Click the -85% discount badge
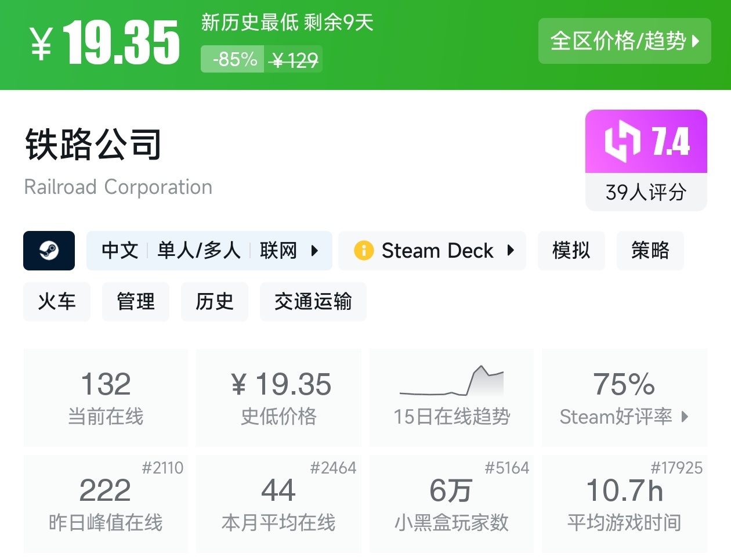Viewport: 731px width, 560px height. 233,59
